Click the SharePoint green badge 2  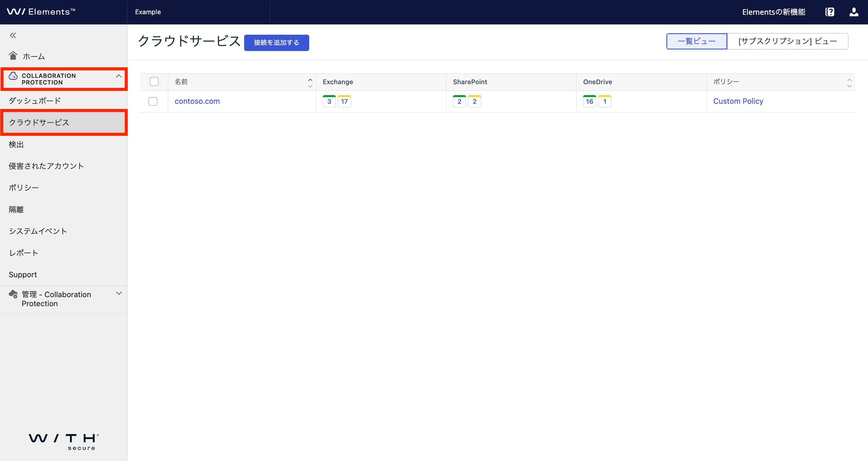click(459, 101)
